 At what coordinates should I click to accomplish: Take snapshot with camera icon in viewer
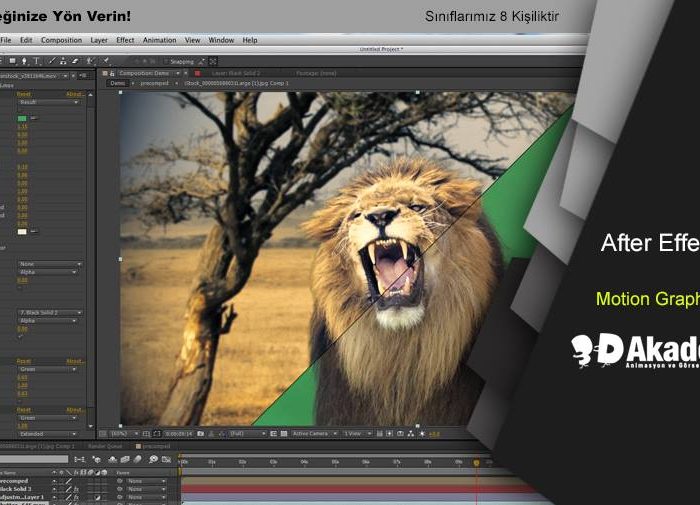(x=200, y=434)
